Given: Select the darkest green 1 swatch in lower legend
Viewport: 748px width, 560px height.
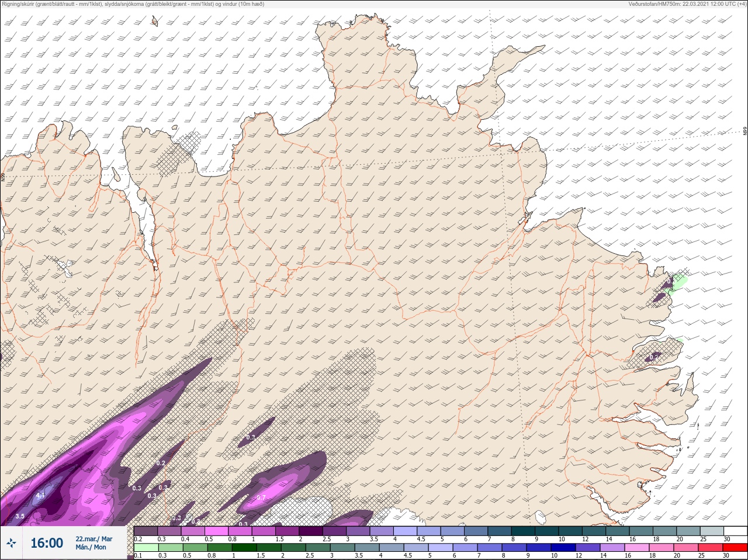Looking at the screenshot, I should [x=245, y=548].
